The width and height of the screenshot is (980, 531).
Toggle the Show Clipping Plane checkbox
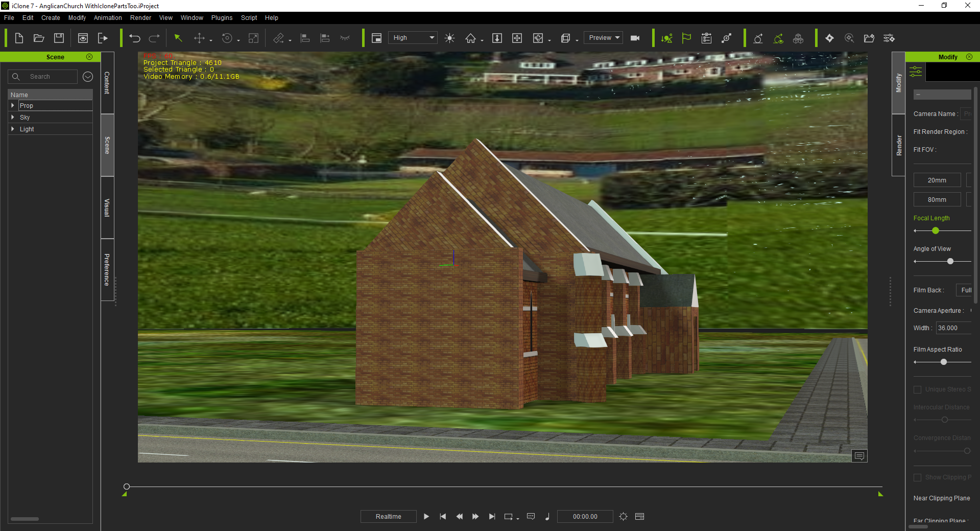click(917, 477)
